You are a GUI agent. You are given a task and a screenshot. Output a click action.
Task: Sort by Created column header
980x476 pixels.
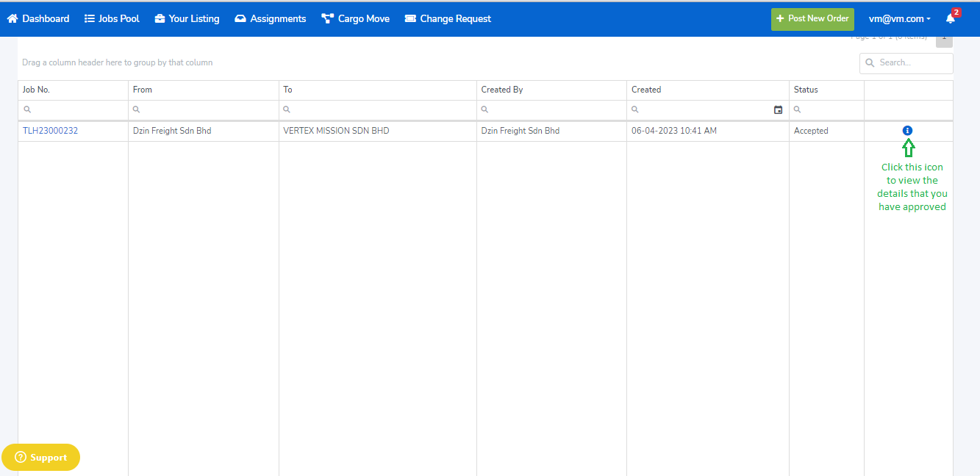[646, 90]
